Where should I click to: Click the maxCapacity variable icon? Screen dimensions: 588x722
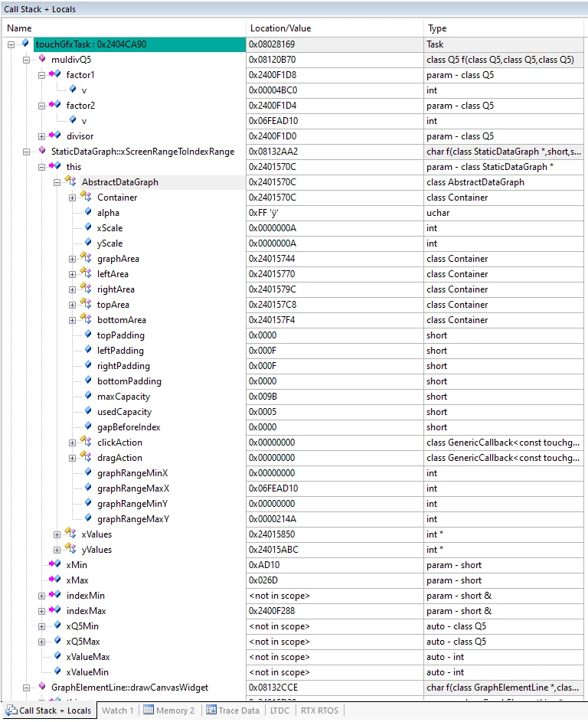pyautogui.click(x=88, y=396)
